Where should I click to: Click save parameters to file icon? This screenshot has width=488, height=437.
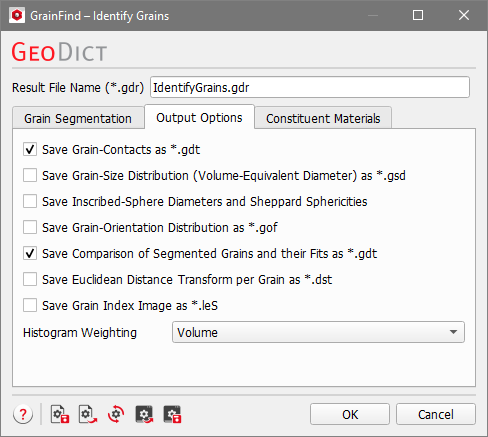pos(60,414)
